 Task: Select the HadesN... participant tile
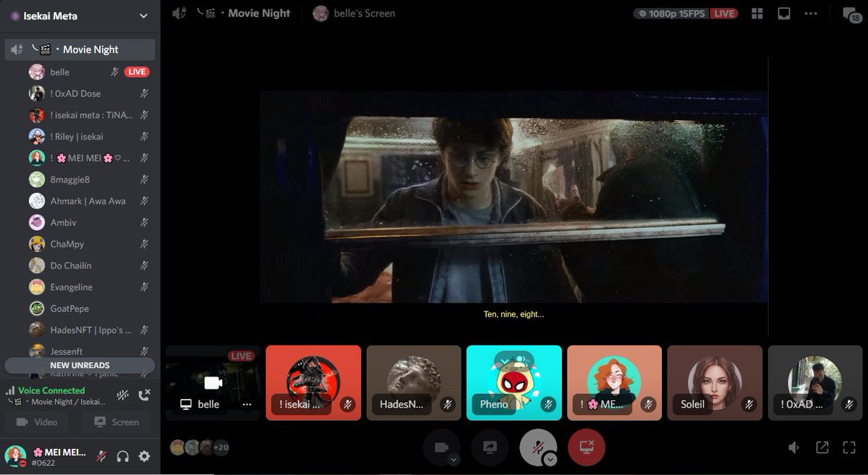pos(414,382)
